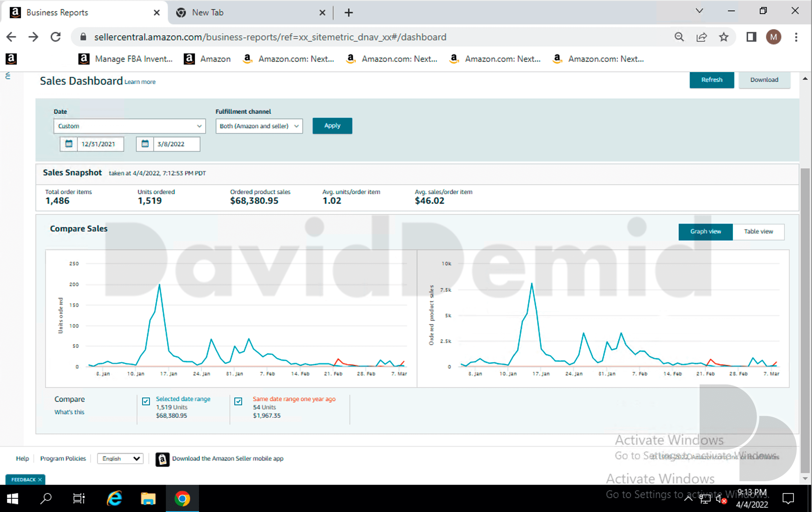Click the page vertical scrollbar thumb
The image size is (812, 512).
click(805, 320)
